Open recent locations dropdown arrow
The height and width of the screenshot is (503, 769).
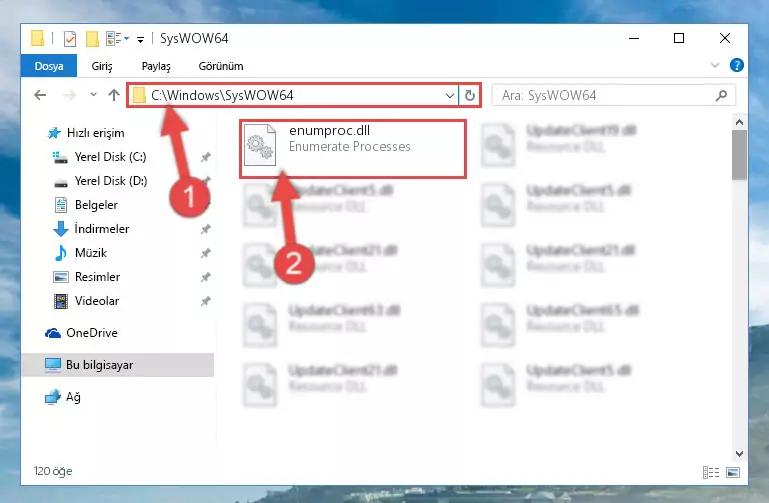93,95
